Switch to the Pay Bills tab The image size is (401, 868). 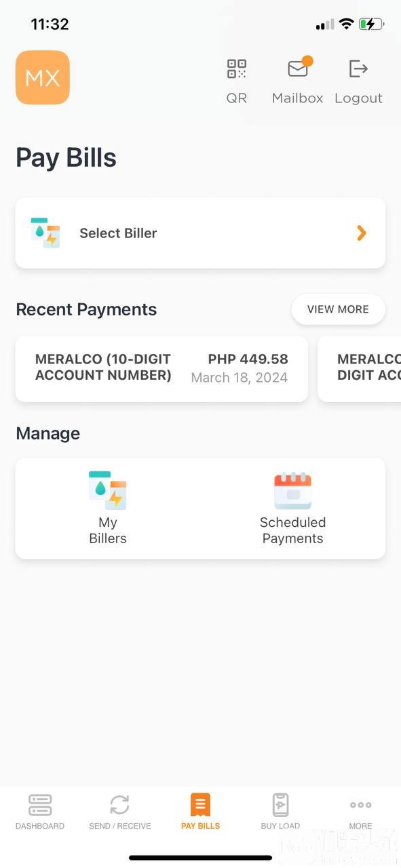point(200,812)
